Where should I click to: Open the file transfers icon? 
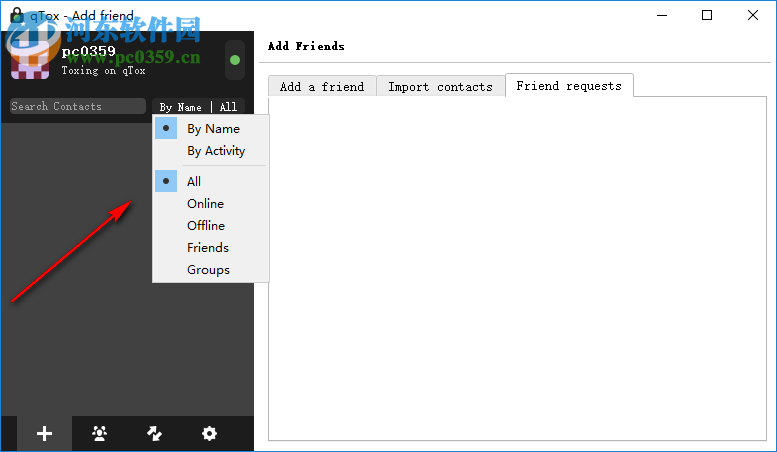pos(155,434)
